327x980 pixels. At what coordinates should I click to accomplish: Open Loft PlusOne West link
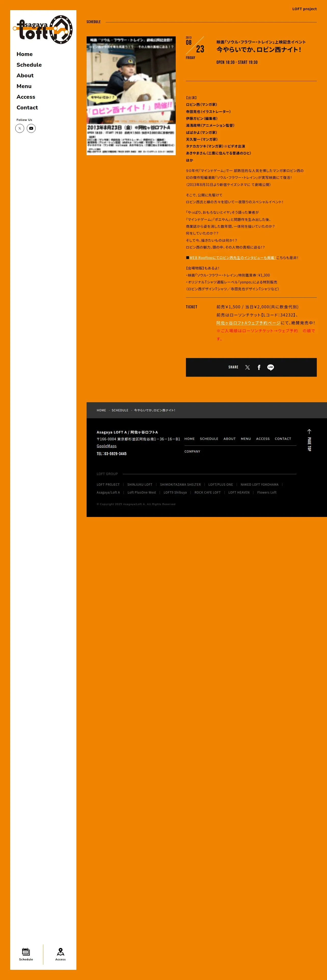pyautogui.click(x=142, y=492)
